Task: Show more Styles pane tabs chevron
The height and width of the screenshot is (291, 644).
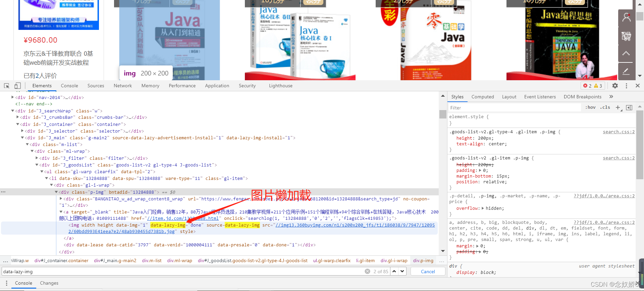Action: coord(611,97)
